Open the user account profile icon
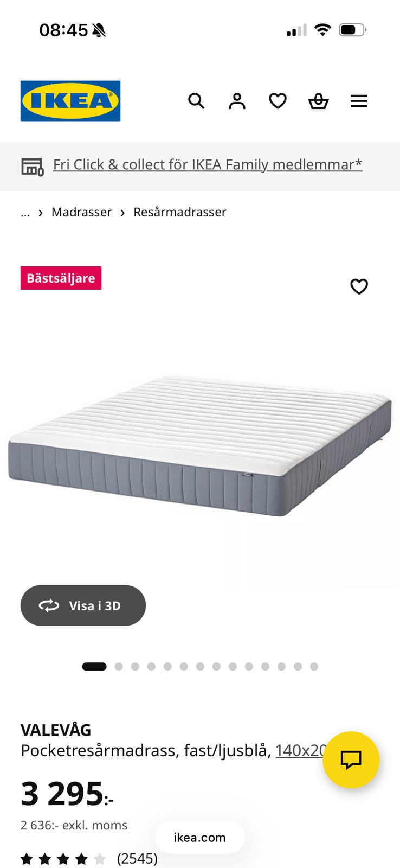 pos(237,101)
